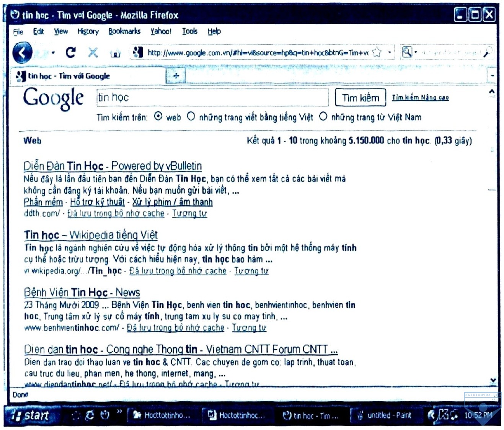Click the browser toolbar search field

(x=450, y=52)
